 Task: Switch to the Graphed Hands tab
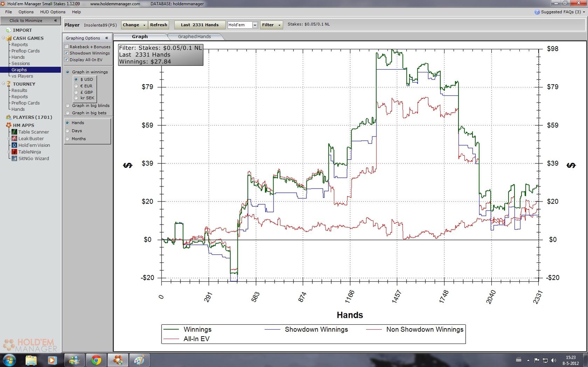[194, 36]
